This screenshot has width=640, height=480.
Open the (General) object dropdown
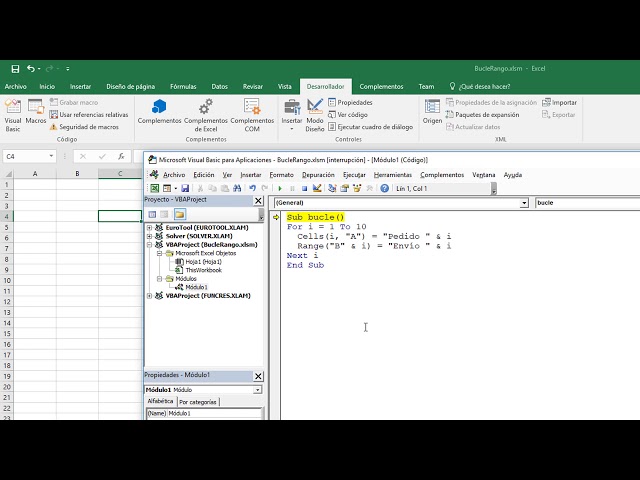tap(524, 203)
